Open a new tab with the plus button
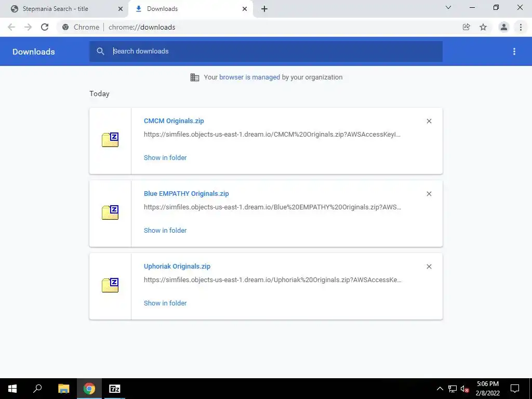The image size is (532, 399). point(264,9)
